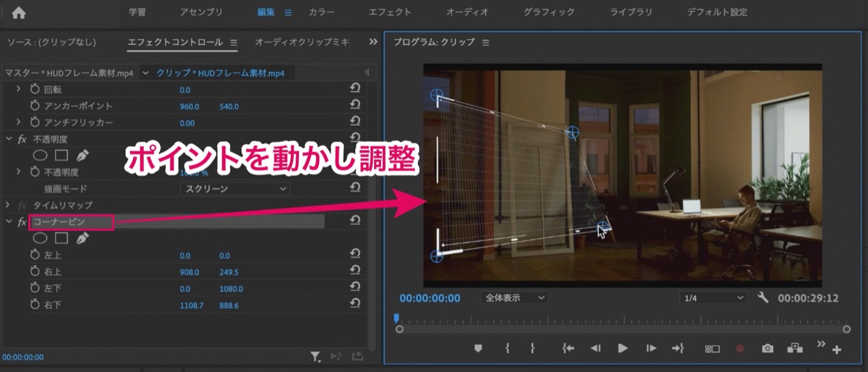Click the right zoom scrollbar handle
This screenshot has height=372, width=868.
[x=846, y=329]
